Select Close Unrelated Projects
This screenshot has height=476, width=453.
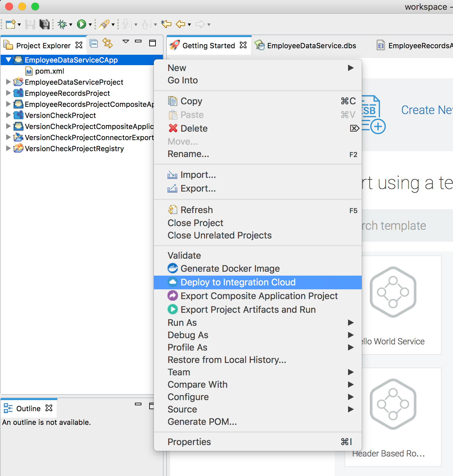(219, 235)
